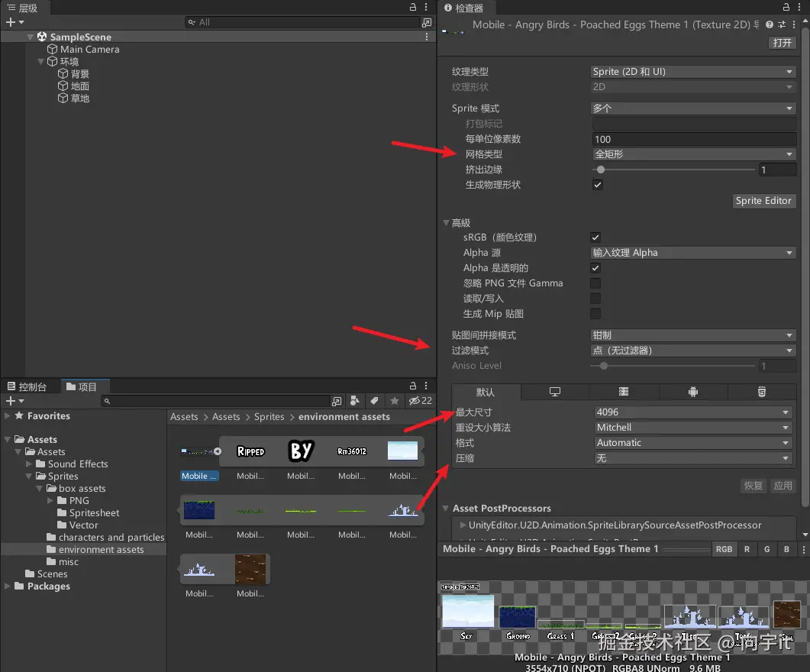Screen dimensions: 810x672
Task: Select the standalone monitor platform tab
Action: pos(555,392)
